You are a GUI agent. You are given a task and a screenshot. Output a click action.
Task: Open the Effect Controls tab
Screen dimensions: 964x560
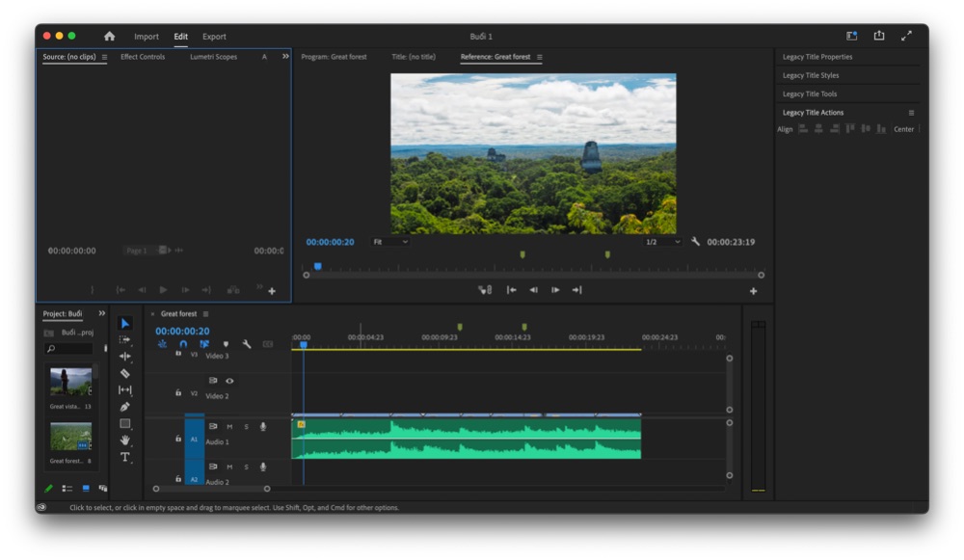(x=143, y=57)
